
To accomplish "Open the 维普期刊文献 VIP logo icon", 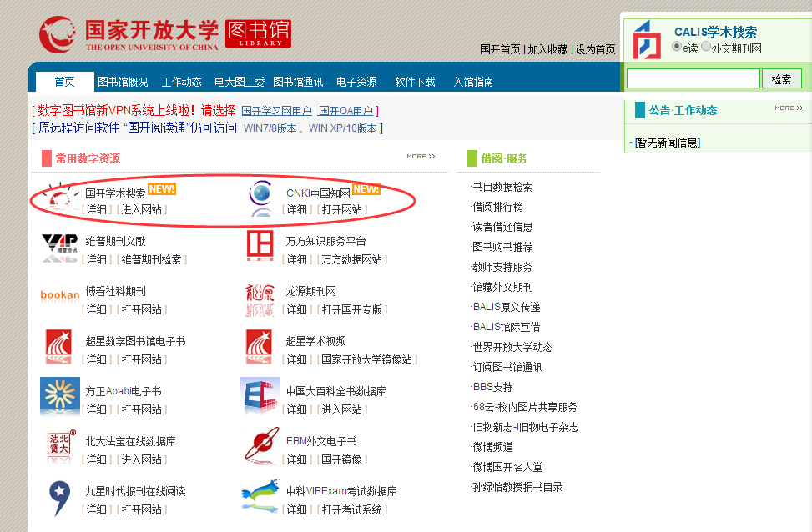I will click(x=60, y=248).
